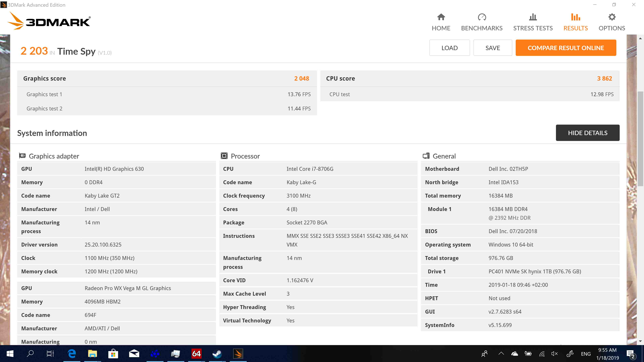Click HIDE DETAILS button

point(587,133)
